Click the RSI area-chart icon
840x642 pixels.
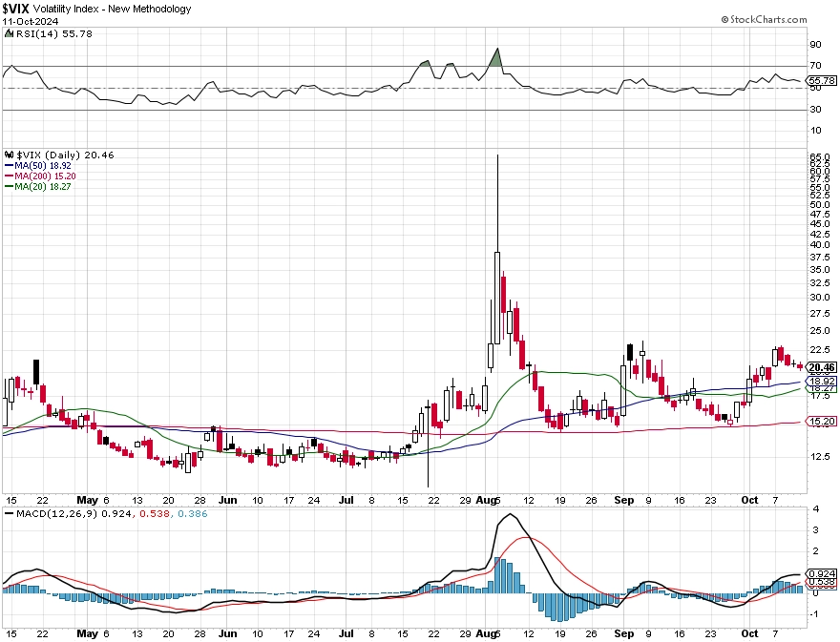tap(10, 33)
